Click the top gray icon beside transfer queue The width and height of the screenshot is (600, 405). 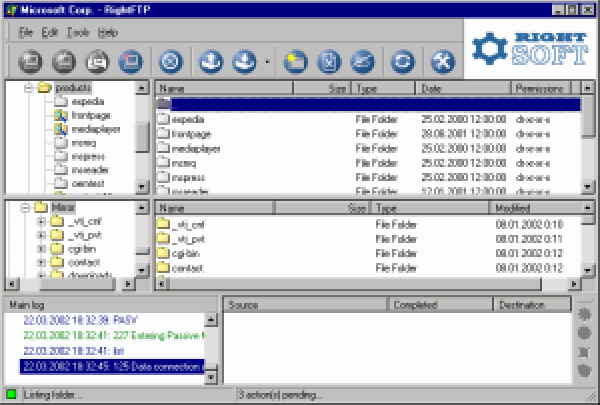point(586,314)
